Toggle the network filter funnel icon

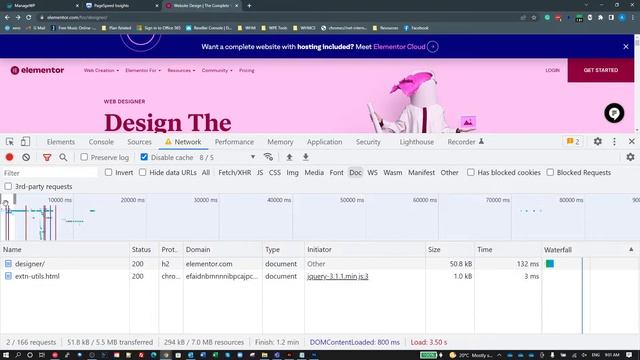click(x=47, y=157)
